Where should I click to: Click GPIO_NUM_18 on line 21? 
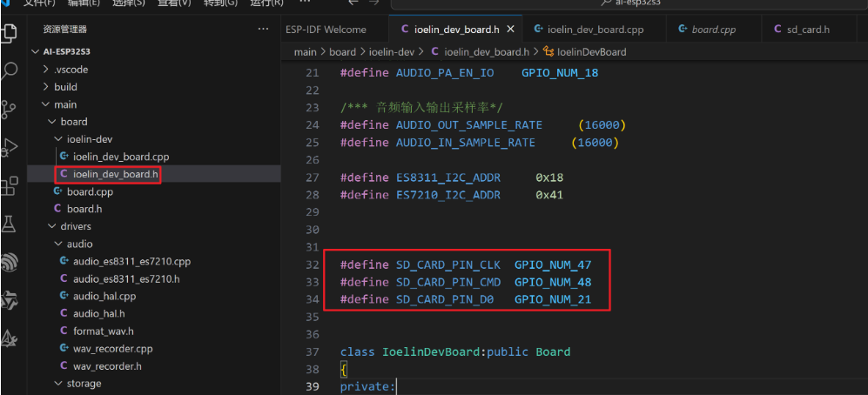click(560, 72)
